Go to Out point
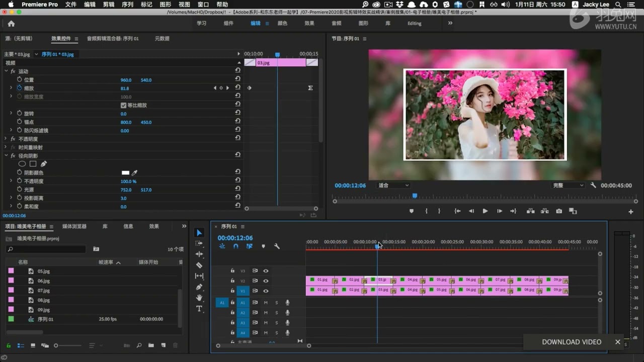The width and height of the screenshot is (644, 362). pos(513,211)
